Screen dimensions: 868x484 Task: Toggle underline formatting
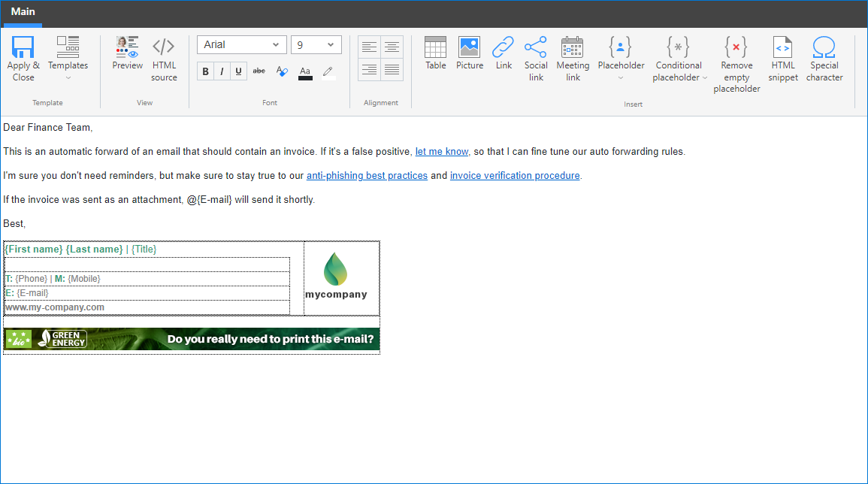click(240, 71)
